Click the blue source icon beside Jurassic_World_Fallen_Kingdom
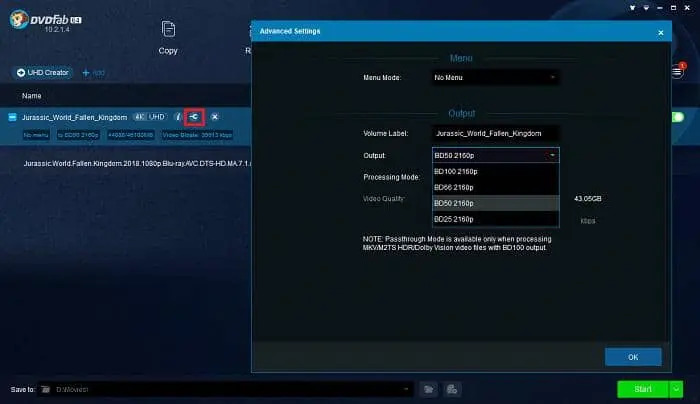700x404 pixels. click(12, 117)
